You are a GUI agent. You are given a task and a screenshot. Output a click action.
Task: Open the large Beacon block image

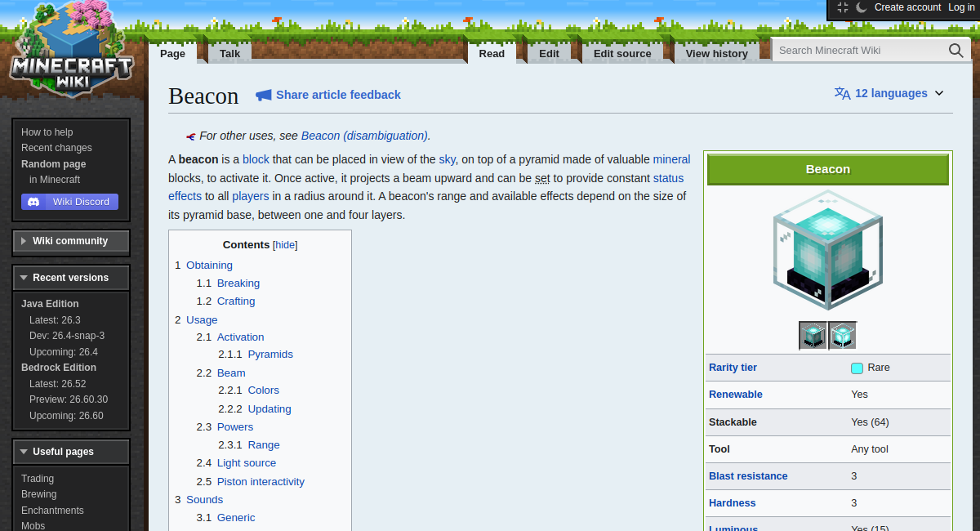pyautogui.click(x=828, y=250)
